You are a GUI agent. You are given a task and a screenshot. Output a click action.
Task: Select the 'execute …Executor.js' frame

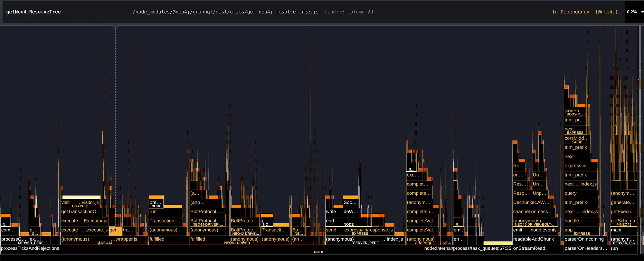[84, 222]
